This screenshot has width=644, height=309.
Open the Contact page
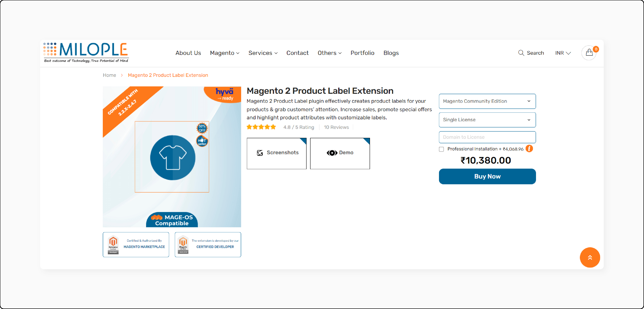tap(297, 53)
